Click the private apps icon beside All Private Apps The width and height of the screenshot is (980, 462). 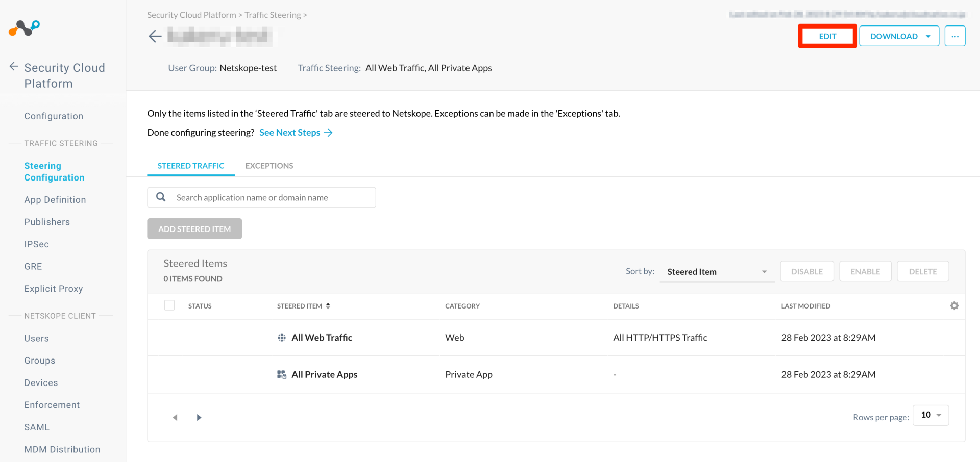pos(282,374)
